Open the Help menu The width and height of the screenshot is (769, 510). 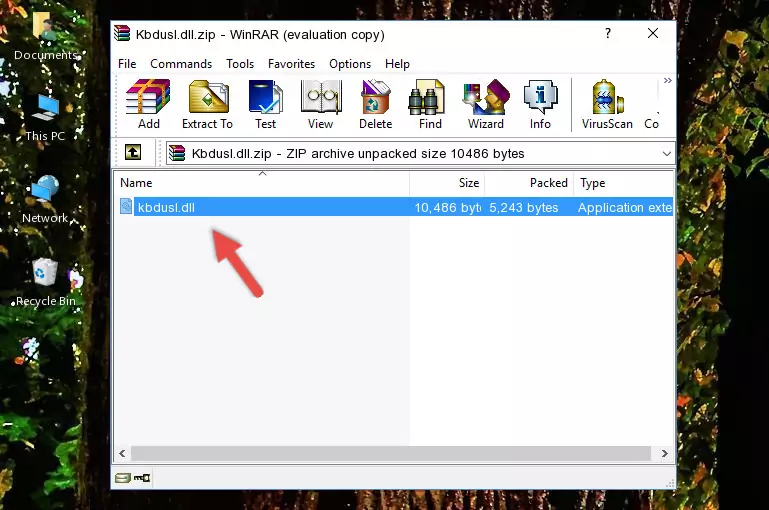tap(397, 64)
